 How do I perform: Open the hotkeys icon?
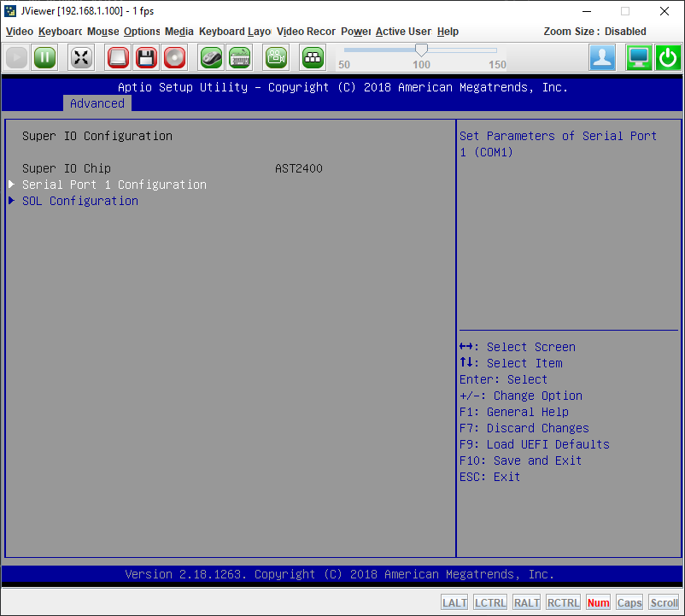313,57
